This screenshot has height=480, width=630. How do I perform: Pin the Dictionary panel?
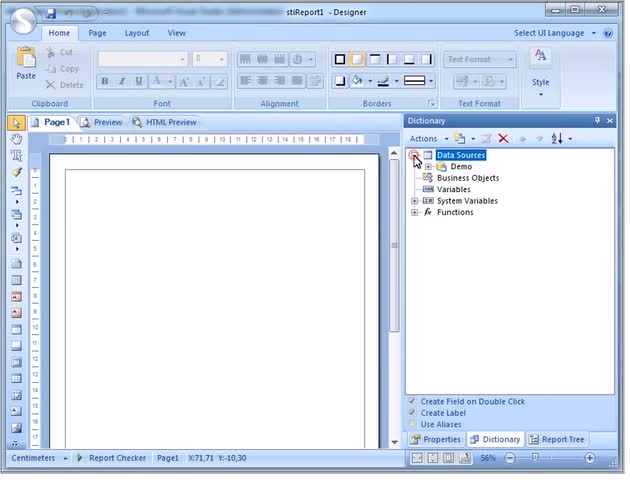click(597, 121)
